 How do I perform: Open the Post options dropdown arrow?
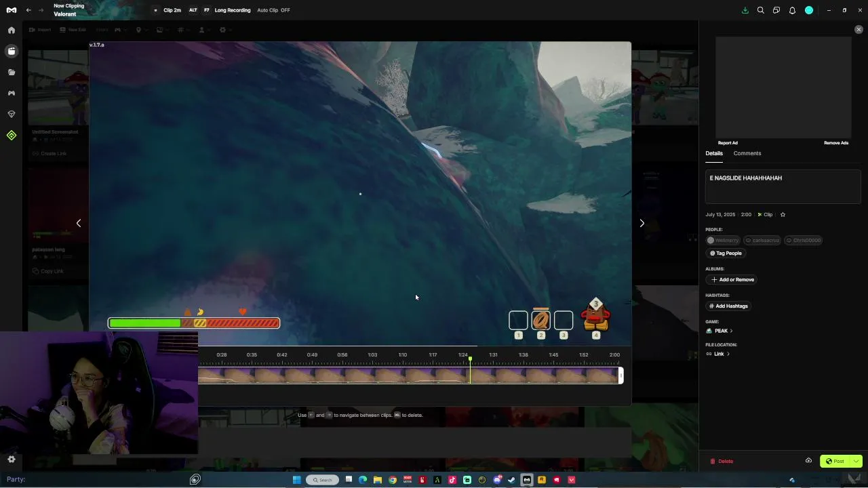click(856, 462)
